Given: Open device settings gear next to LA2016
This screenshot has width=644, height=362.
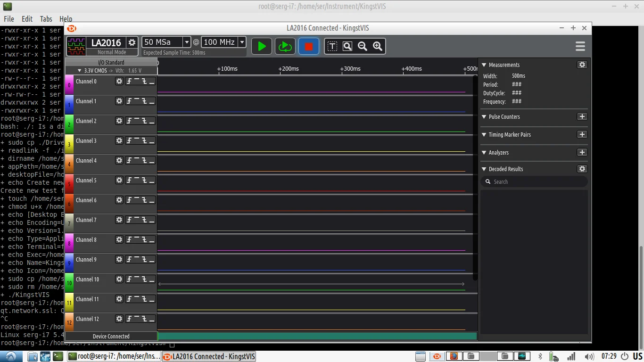Looking at the screenshot, I should click(132, 42).
